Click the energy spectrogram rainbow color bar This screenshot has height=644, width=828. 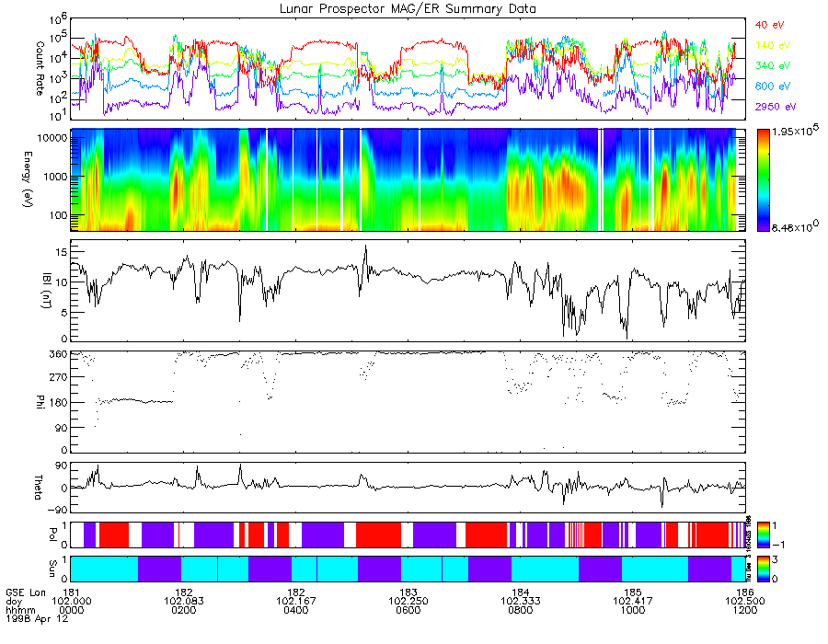[763, 180]
